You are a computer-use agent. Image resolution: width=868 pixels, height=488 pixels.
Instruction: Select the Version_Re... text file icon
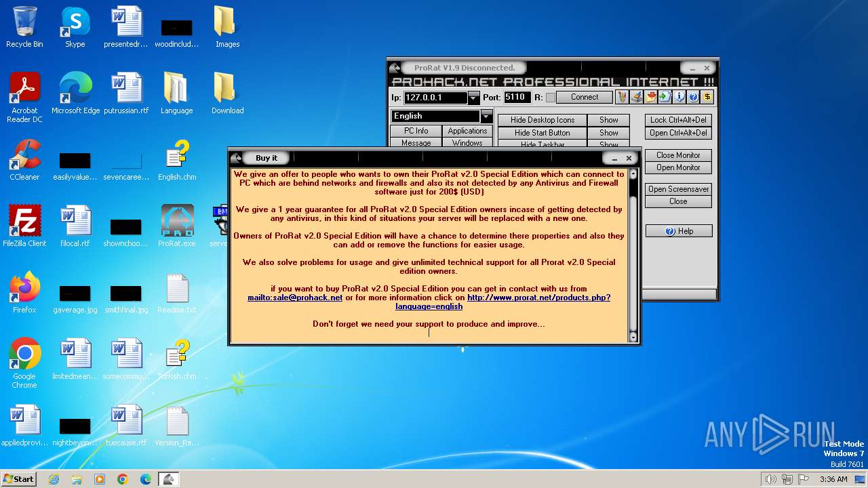click(177, 426)
